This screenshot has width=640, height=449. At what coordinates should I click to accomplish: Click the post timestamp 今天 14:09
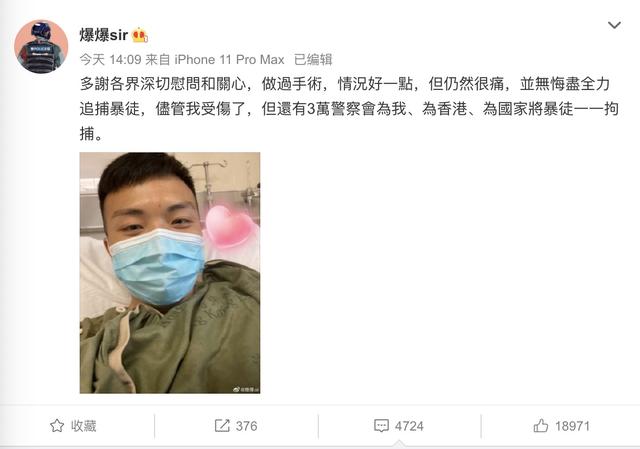pyautogui.click(x=111, y=60)
